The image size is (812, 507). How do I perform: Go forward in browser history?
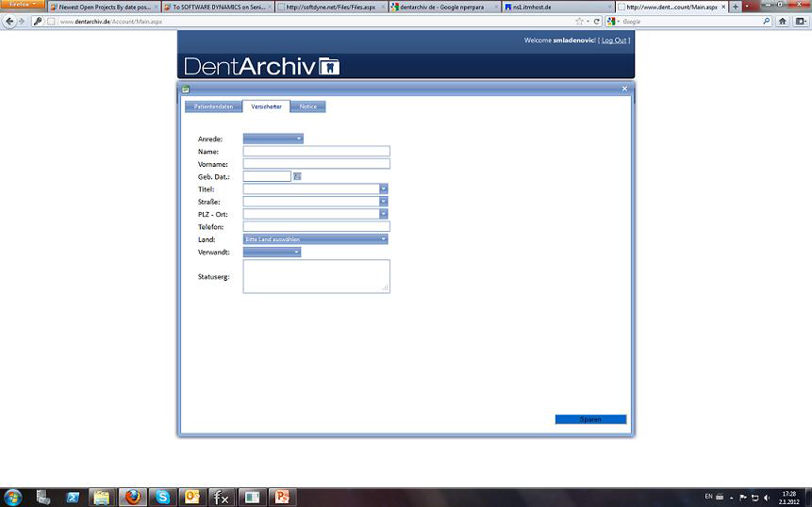[22, 22]
